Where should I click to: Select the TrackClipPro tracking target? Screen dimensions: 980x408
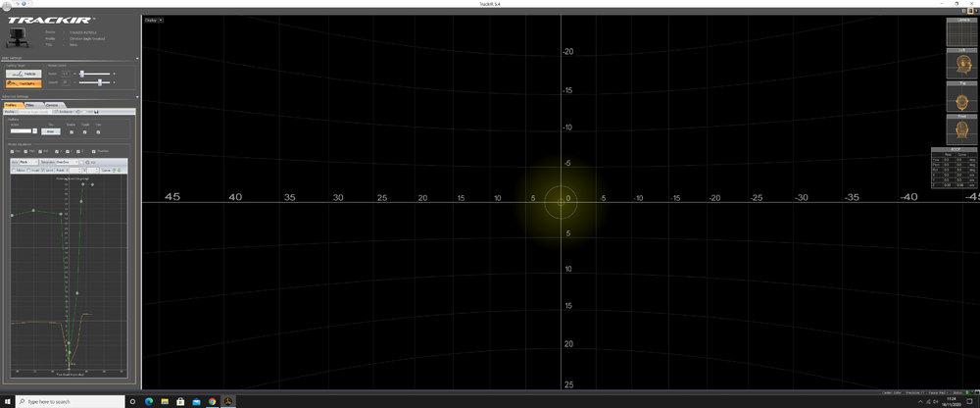24,83
